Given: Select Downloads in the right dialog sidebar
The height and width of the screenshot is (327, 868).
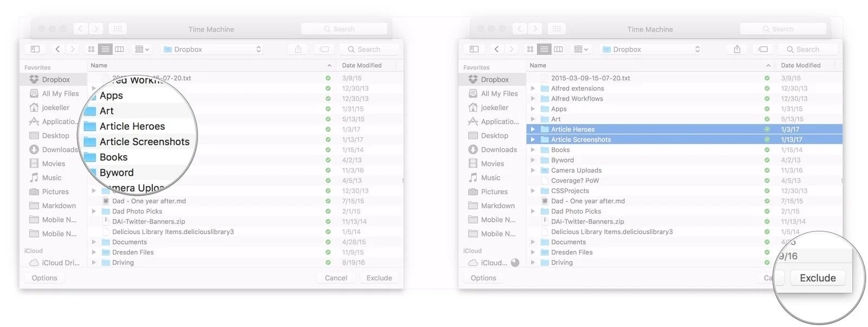Looking at the screenshot, I should tap(493, 150).
